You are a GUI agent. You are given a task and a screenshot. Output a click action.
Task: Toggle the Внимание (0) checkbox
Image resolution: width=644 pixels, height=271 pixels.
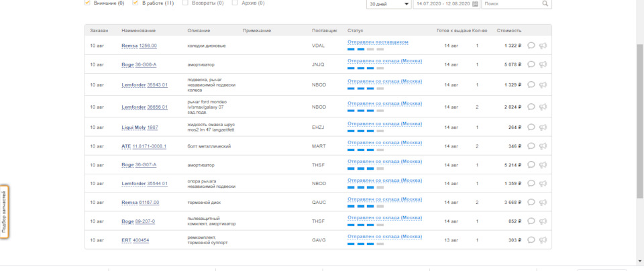(87, 3)
